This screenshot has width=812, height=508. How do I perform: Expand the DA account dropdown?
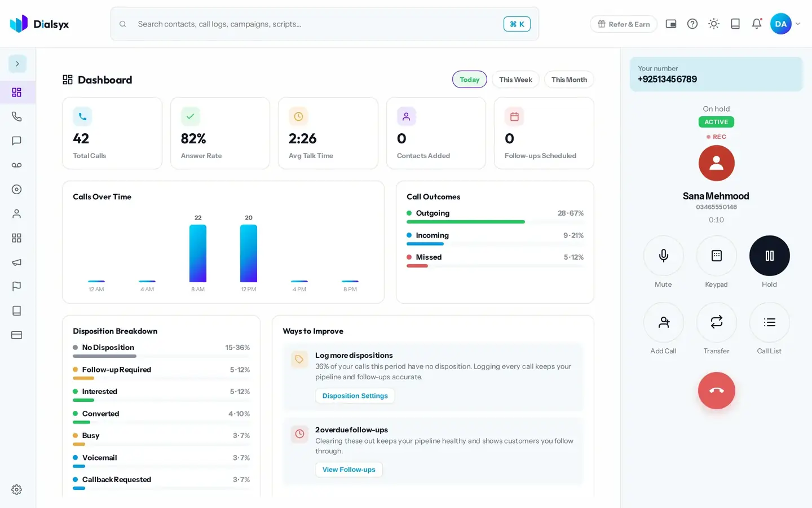tap(785, 24)
